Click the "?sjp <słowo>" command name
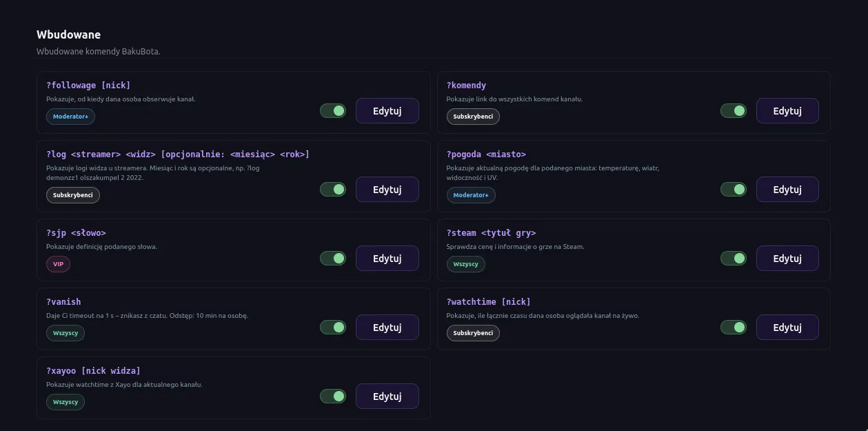Viewport: 868px width, 431px height. [x=76, y=233]
